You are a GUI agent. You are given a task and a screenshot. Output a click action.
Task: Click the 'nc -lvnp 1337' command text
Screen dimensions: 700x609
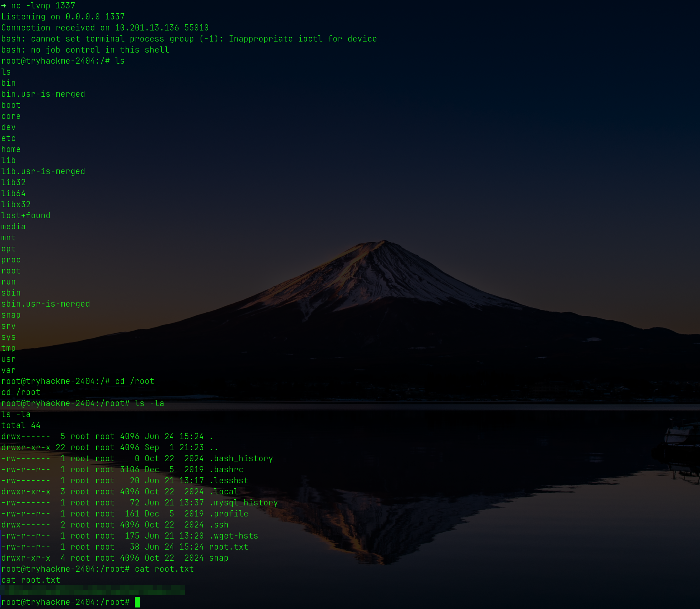[x=43, y=6]
